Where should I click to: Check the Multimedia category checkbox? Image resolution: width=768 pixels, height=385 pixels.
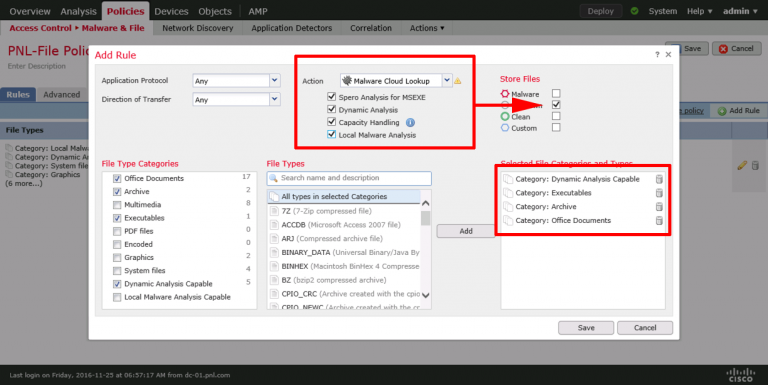coord(117,205)
